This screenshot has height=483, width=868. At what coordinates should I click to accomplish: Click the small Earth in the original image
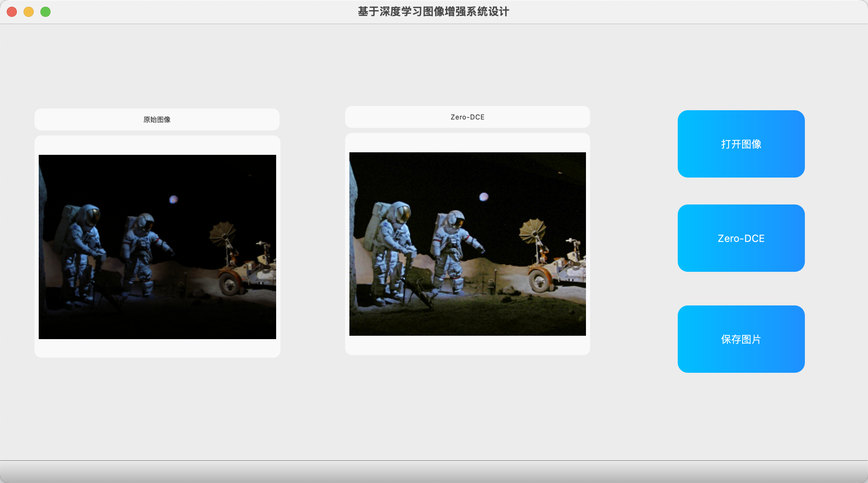click(x=173, y=199)
